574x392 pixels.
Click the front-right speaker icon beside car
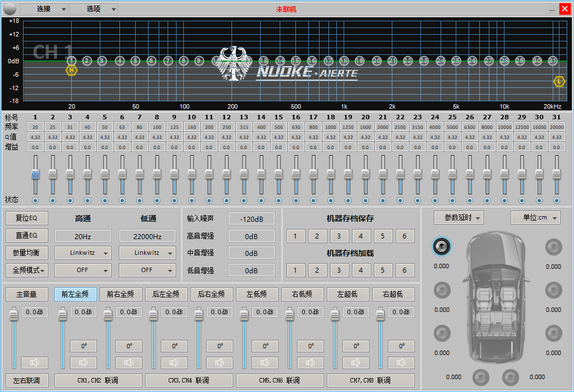pyautogui.click(x=553, y=247)
